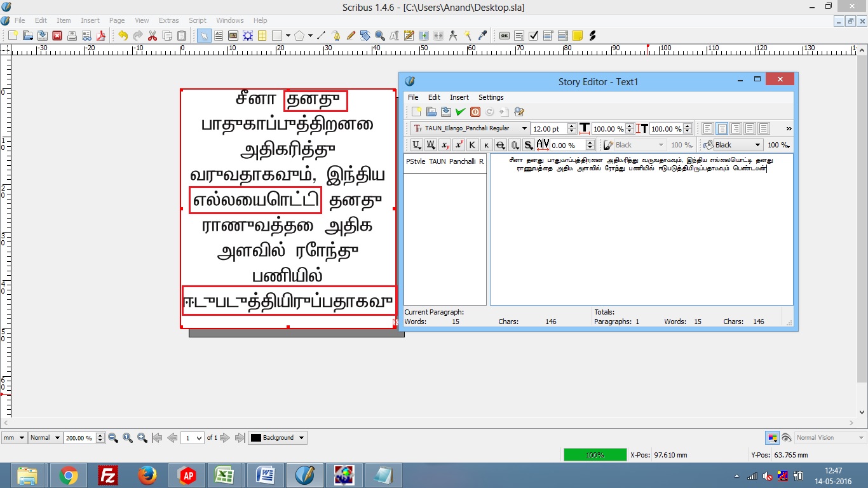Viewport: 868px width, 488px height.
Task: Select the Insert Text Frame tool
Action: 218,36
